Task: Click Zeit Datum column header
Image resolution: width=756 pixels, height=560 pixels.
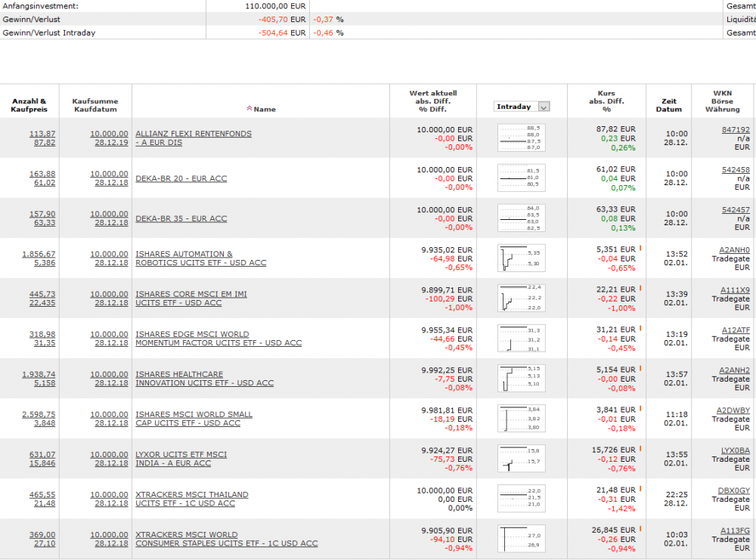Action: pyautogui.click(x=669, y=105)
